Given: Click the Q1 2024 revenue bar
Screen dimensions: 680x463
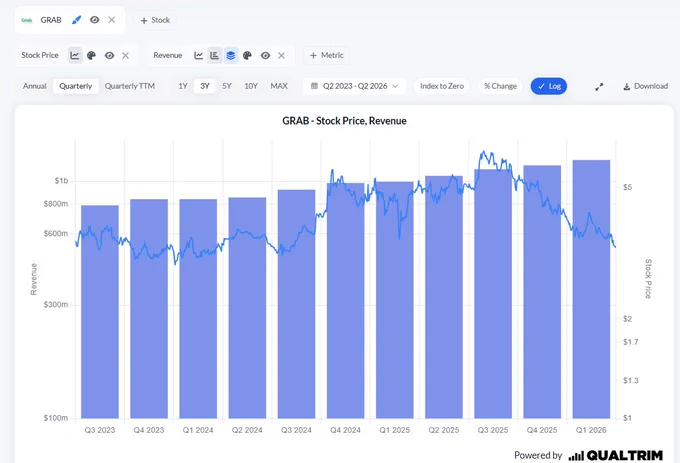Looking at the screenshot, I should (x=198, y=309).
